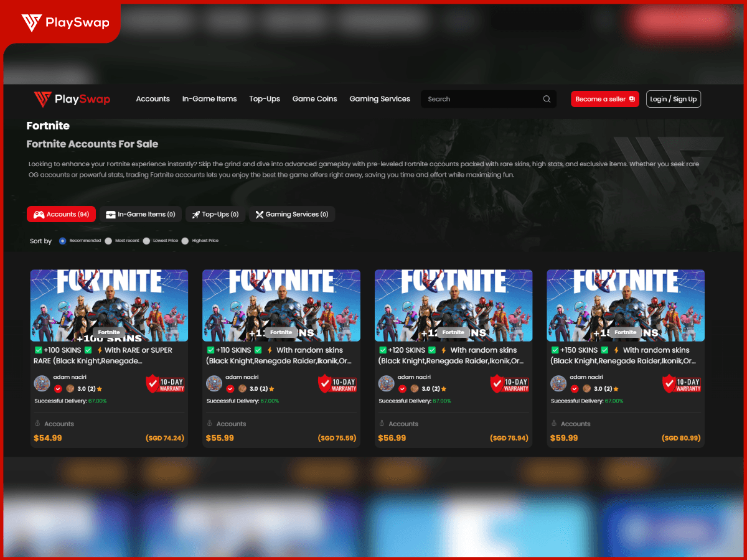747x560 pixels.
Task: Click the (SGD 74.24) converted price
Action: tap(165, 438)
